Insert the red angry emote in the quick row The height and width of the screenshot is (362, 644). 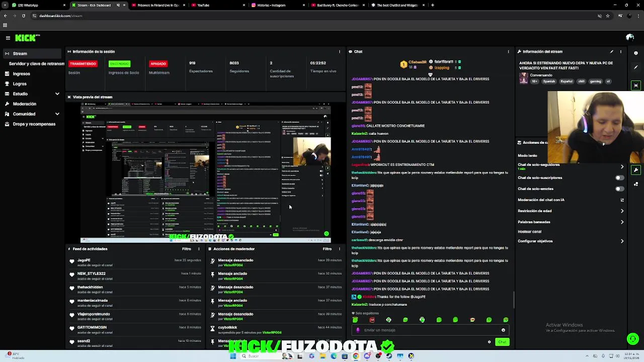372,320
